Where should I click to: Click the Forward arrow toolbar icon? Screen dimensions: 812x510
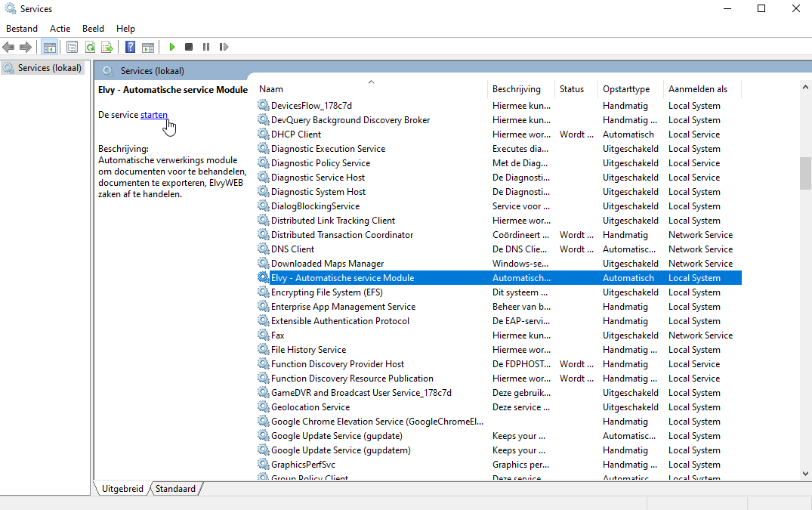26,47
